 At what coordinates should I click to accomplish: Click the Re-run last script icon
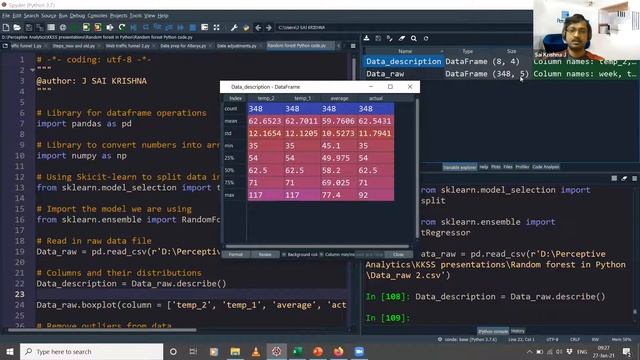pos(122,27)
